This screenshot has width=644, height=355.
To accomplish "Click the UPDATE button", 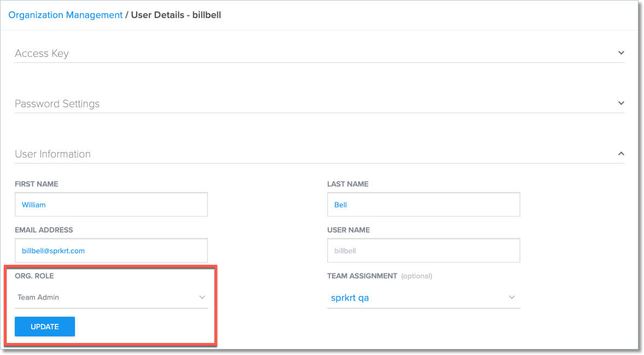I will [44, 327].
